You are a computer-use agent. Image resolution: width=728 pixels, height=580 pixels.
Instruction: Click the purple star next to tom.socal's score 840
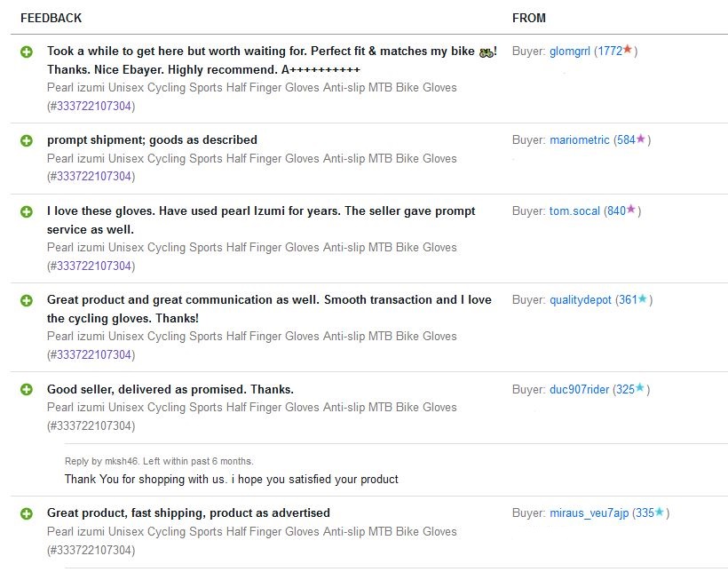tap(631, 210)
